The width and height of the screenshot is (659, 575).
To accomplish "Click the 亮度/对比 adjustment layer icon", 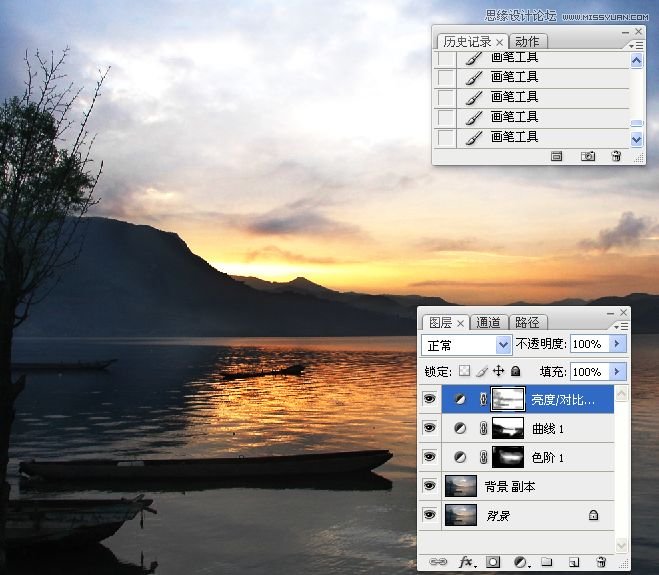I will 460,399.
